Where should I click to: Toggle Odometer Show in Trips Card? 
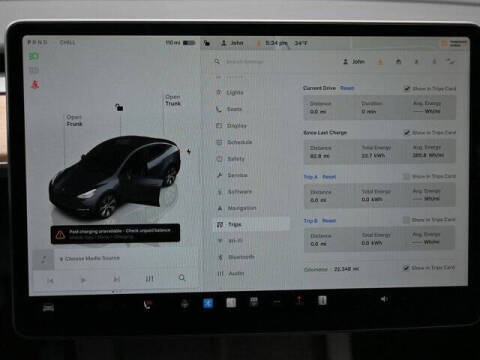[x=405, y=268]
